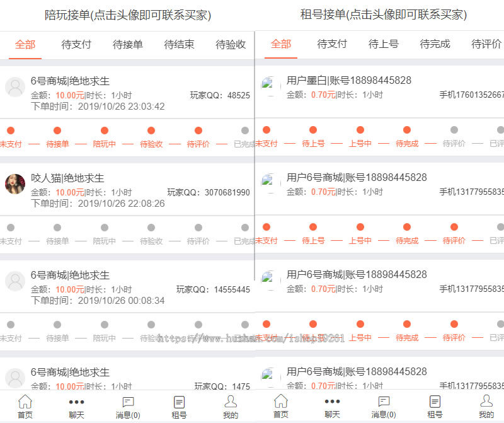The height and width of the screenshot is (423, 504).
Task: Click avatar of 6号商城 order at 00:08:34
Action: [15, 281]
